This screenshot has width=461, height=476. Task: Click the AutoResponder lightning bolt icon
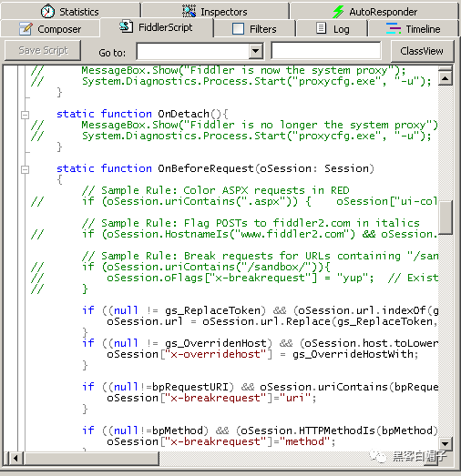(338, 12)
